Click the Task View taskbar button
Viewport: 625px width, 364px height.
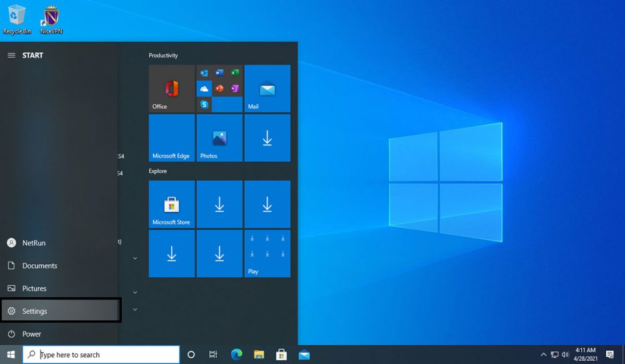[213, 355]
